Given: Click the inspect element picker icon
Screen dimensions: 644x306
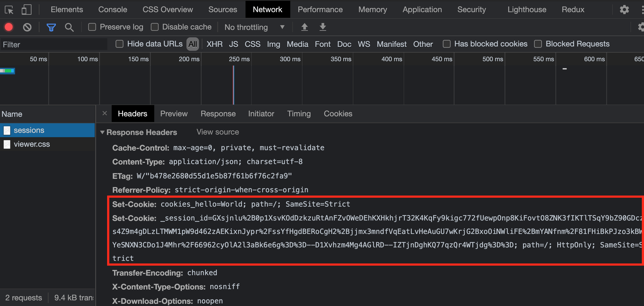Looking at the screenshot, I should (x=9, y=10).
